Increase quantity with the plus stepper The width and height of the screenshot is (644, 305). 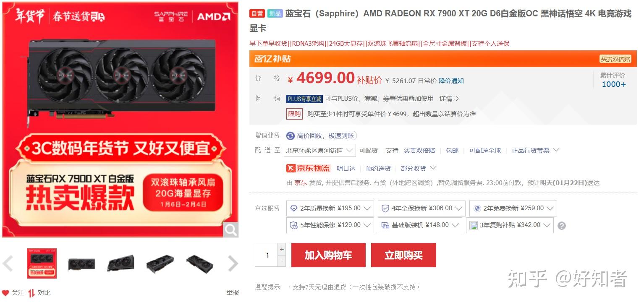pos(282,249)
